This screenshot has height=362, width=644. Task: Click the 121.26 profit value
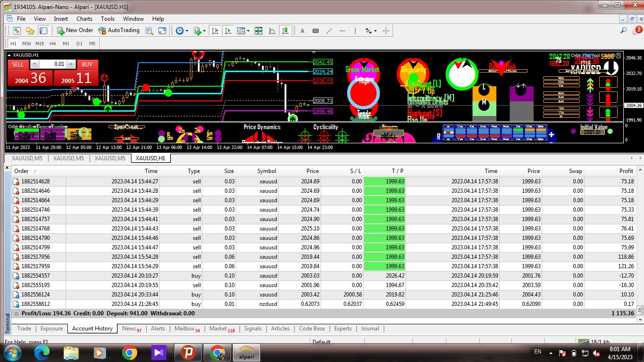click(626, 266)
